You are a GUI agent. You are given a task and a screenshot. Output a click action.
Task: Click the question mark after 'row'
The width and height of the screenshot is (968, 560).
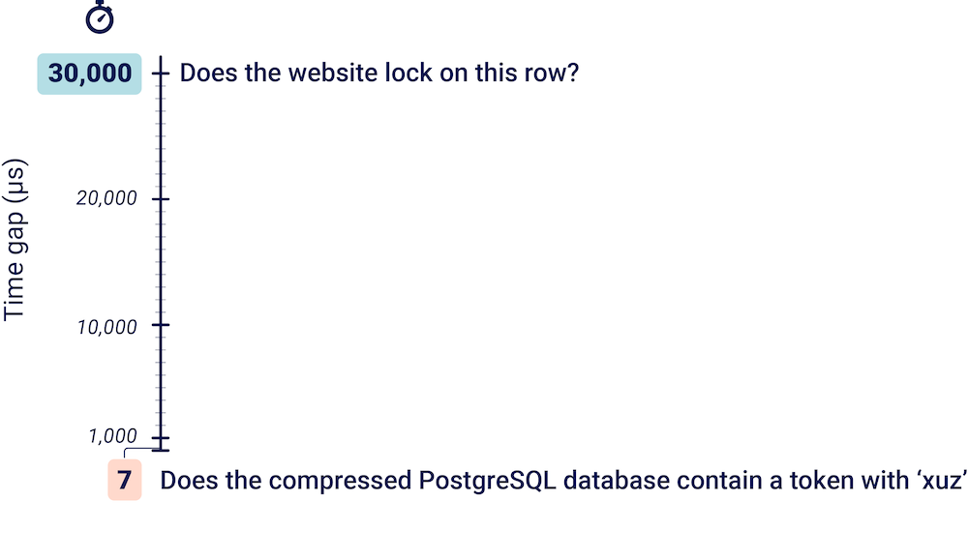pyautogui.click(x=572, y=73)
